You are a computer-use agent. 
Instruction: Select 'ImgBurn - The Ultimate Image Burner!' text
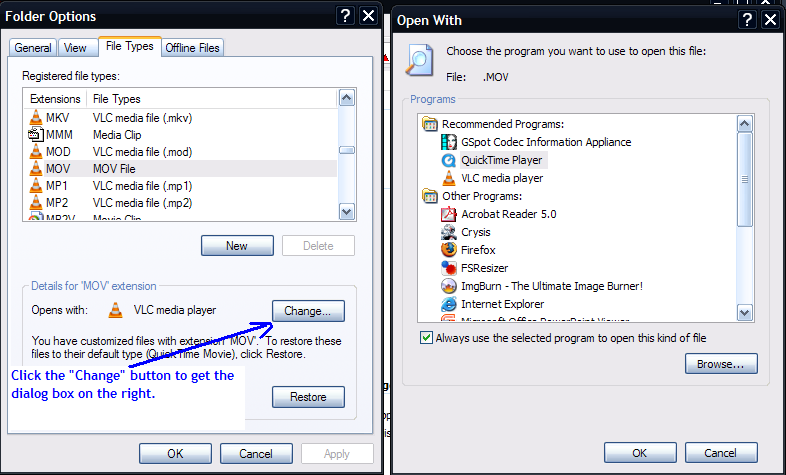click(552, 286)
